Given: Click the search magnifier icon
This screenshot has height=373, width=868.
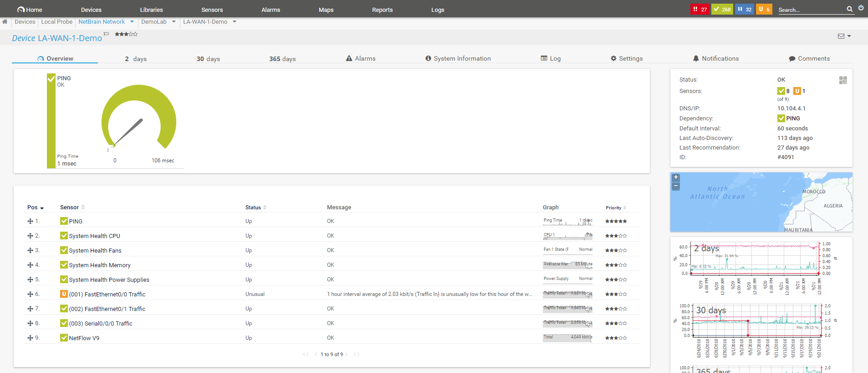Looking at the screenshot, I should 849,9.
